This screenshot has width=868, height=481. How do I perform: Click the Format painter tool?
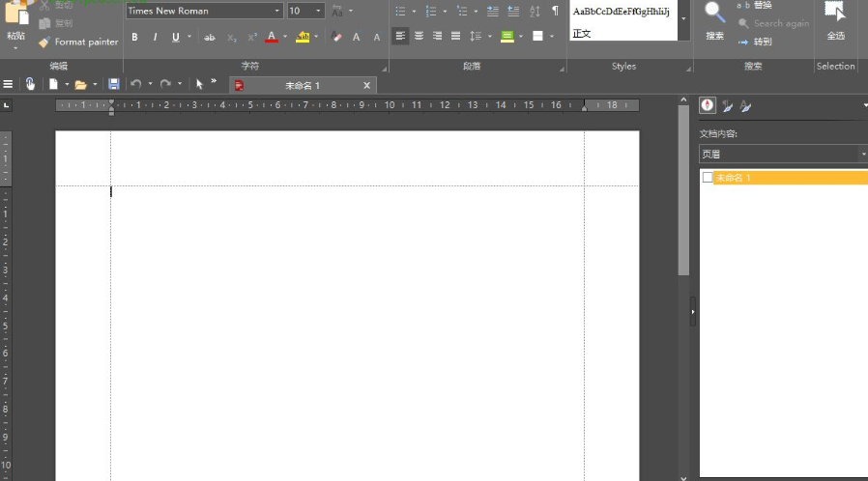tap(78, 42)
